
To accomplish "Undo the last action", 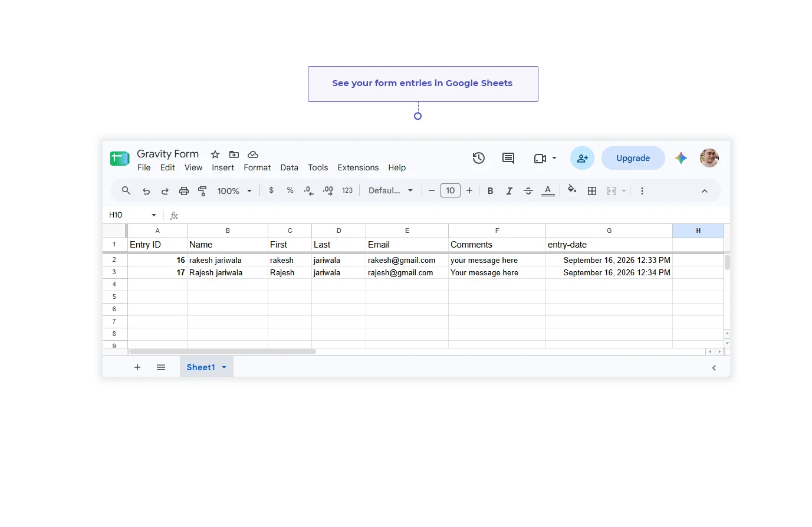I will click(x=146, y=191).
